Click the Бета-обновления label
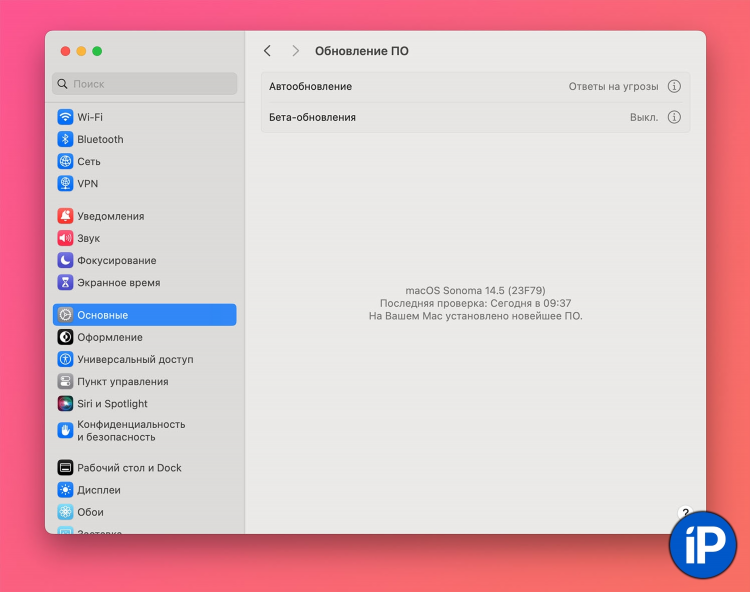 point(312,117)
